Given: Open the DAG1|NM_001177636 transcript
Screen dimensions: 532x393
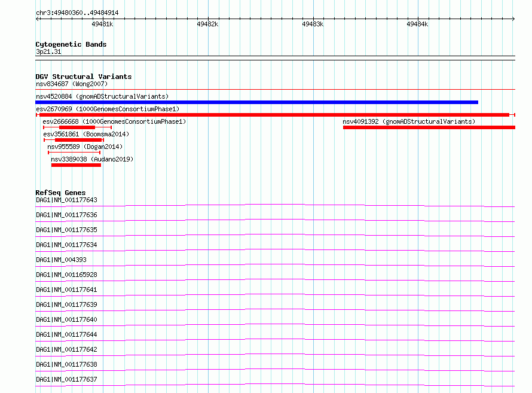Looking at the screenshot, I should pyautogui.click(x=66, y=215).
